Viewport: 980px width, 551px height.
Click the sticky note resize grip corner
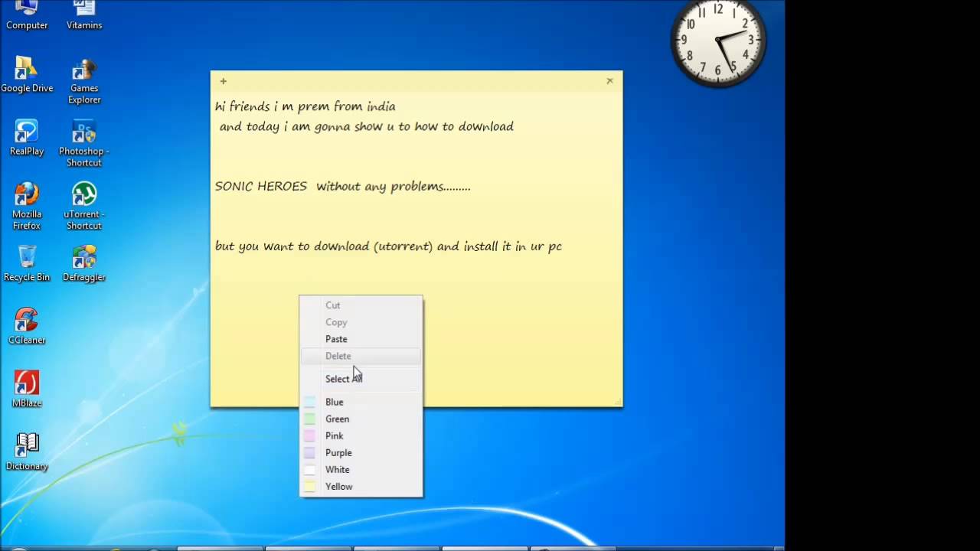point(617,402)
